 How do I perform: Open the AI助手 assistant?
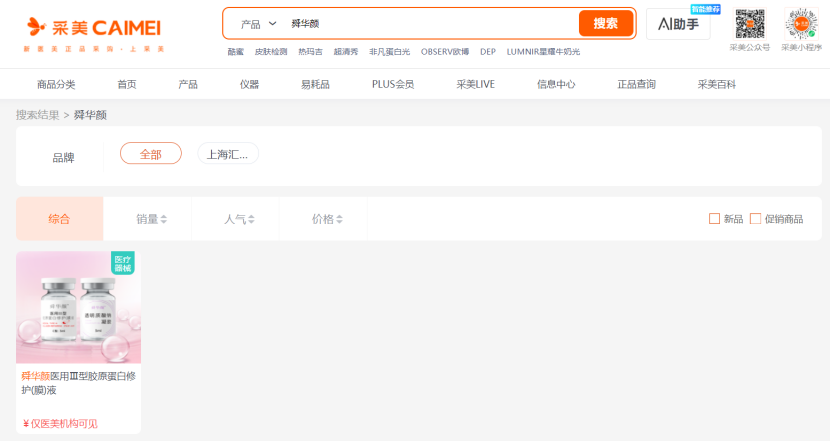click(678, 24)
